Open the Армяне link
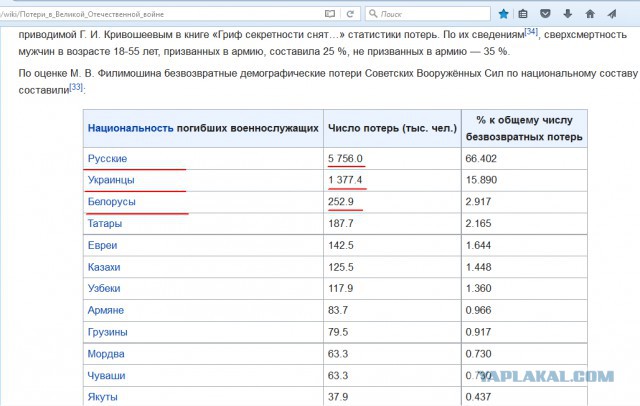 tap(106, 310)
